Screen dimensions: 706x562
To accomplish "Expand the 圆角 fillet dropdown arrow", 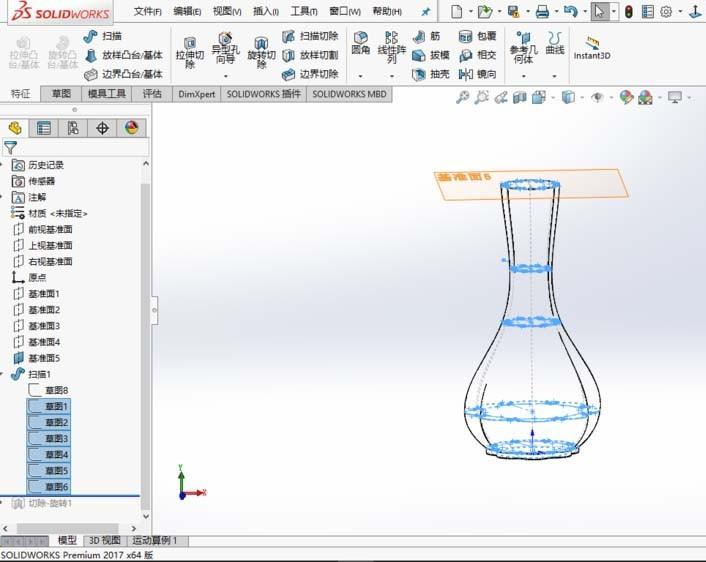I will tap(360, 76).
